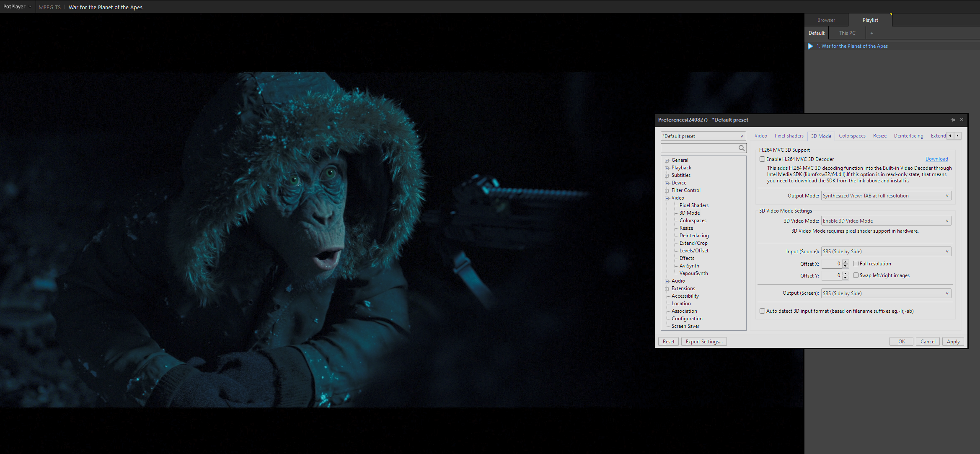Select the Default playlist tab
The height and width of the screenshot is (454, 980).
816,33
